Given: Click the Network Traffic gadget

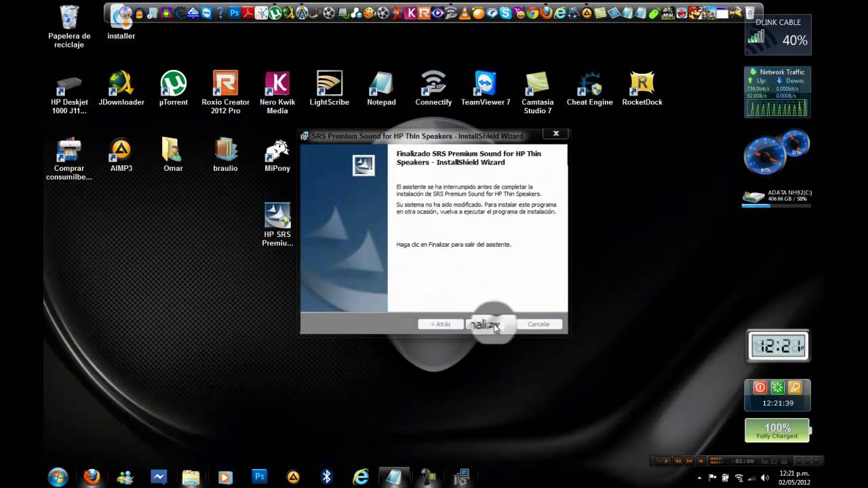Looking at the screenshot, I should pyautogui.click(x=778, y=92).
